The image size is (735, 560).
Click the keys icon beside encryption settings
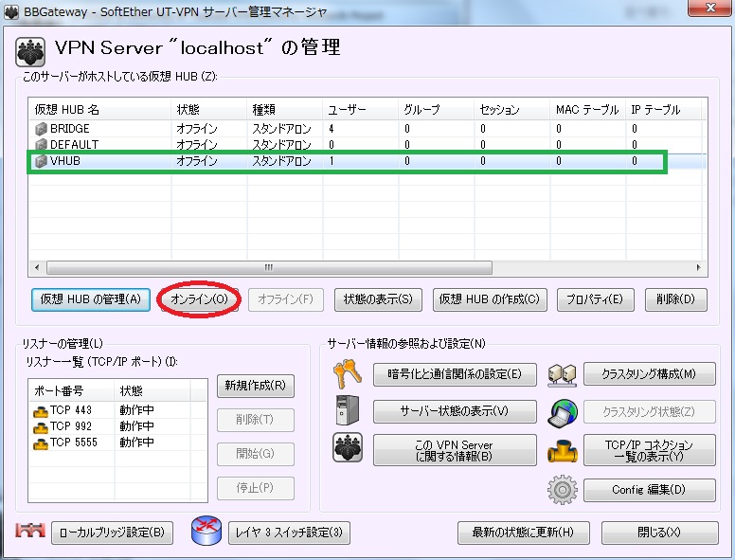[x=348, y=373]
